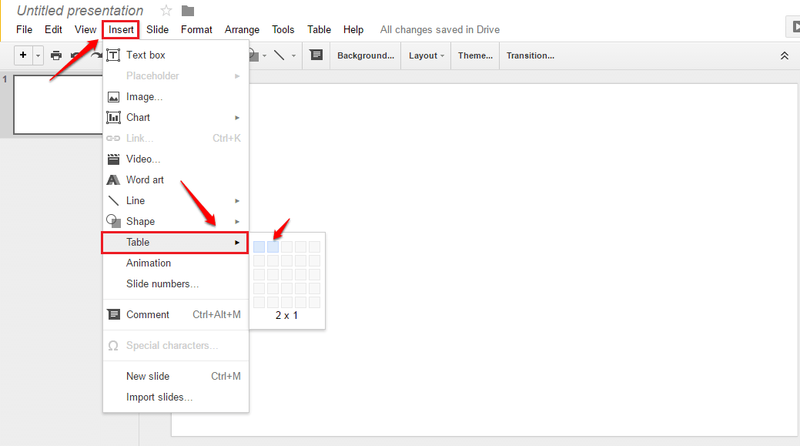Open the Tools menu
Viewport: 800px width, 446px height.
283,30
